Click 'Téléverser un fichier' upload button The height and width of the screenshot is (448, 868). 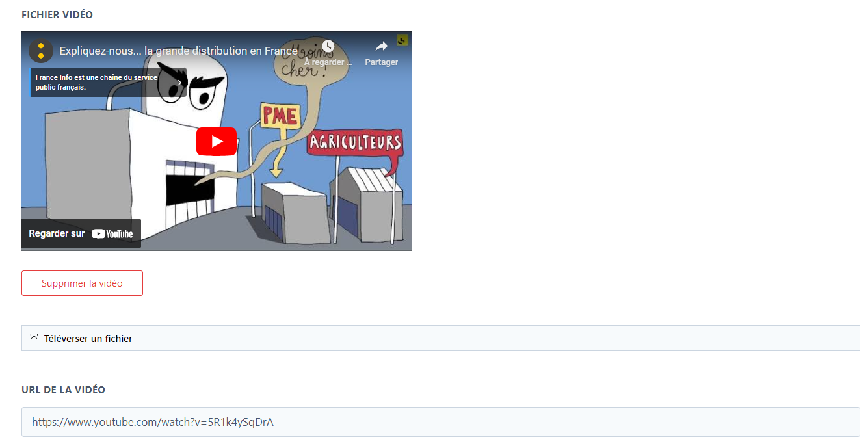[441, 338]
